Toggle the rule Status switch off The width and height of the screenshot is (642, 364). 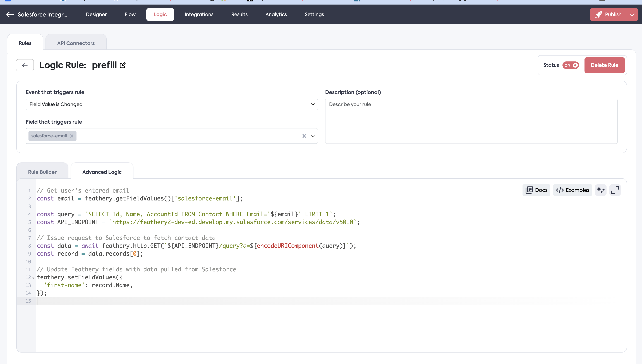click(571, 65)
